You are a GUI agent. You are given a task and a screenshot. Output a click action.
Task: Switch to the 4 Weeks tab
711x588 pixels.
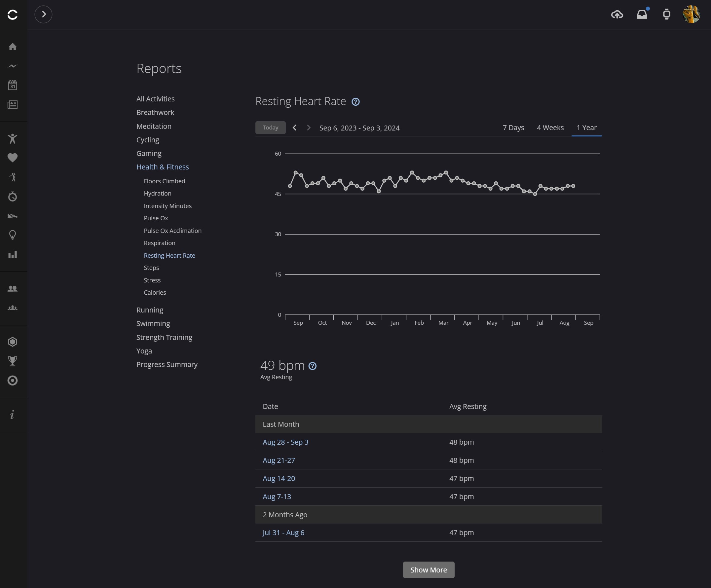pyautogui.click(x=550, y=128)
